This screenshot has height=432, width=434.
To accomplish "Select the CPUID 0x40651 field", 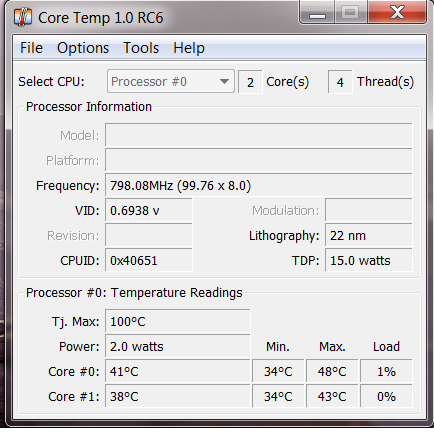I will coord(149,260).
